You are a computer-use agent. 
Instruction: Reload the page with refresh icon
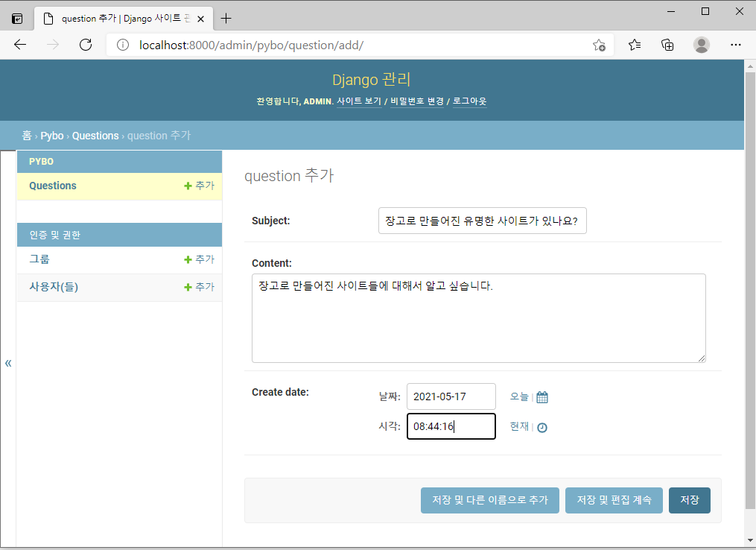tap(86, 45)
